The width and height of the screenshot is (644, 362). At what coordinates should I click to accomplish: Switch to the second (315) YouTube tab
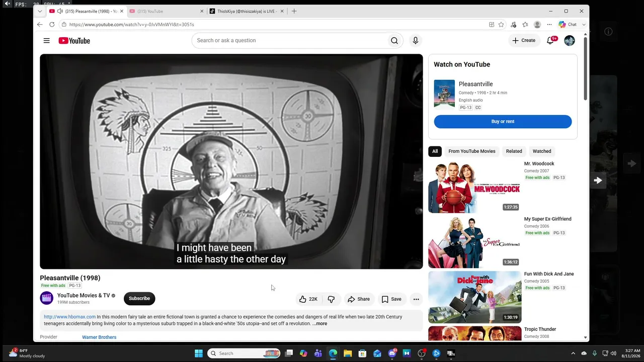pyautogui.click(x=167, y=11)
